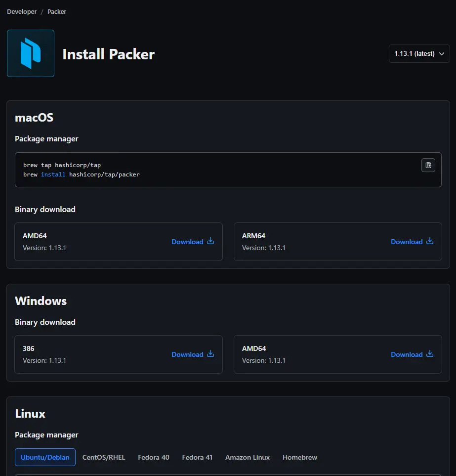This screenshot has height=476, width=456.
Task: Open the 1.13.1 (latest) version dropdown
Action: coord(419,54)
